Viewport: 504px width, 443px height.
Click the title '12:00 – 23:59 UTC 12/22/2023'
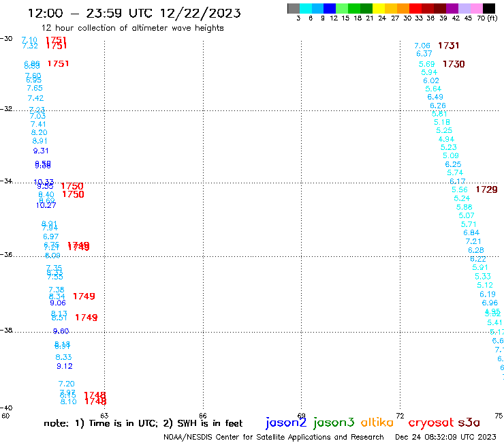click(134, 14)
